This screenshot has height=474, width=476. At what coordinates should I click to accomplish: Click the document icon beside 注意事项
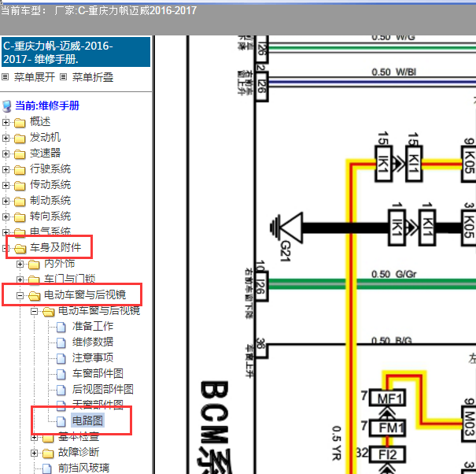coord(61,358)
